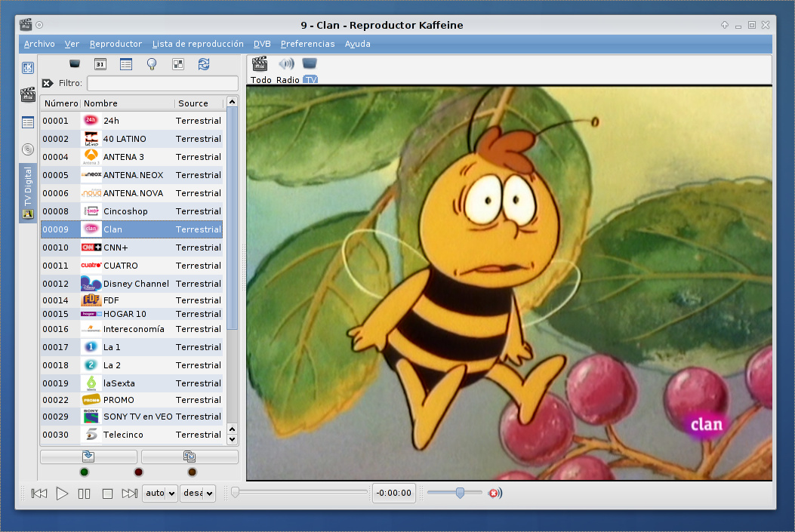Image resolution: width=795 pixels, height=532 pixels.
Task: Select the PROMO channel
Action: [x=132, y=400]
